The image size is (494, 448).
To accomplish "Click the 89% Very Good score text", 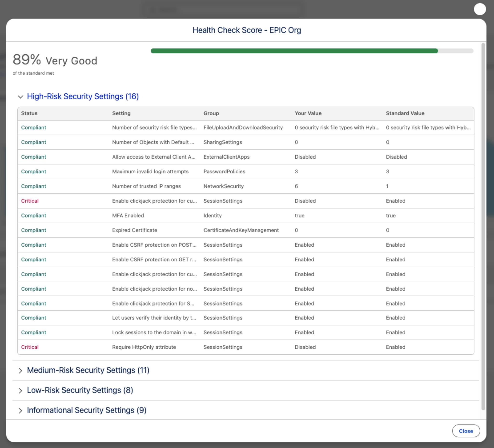I will (x=55, y=60).
